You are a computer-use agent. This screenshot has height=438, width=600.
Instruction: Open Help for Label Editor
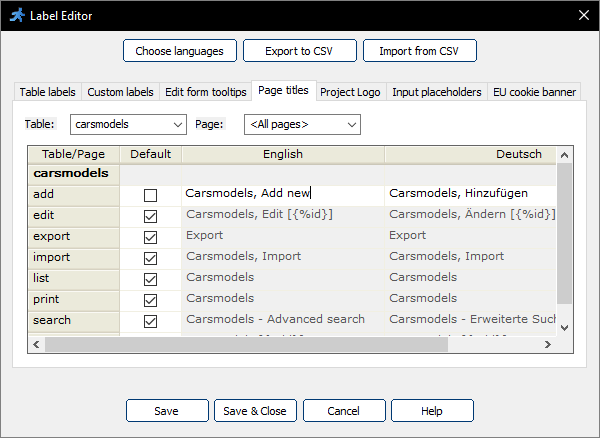[x=432, y=410]
